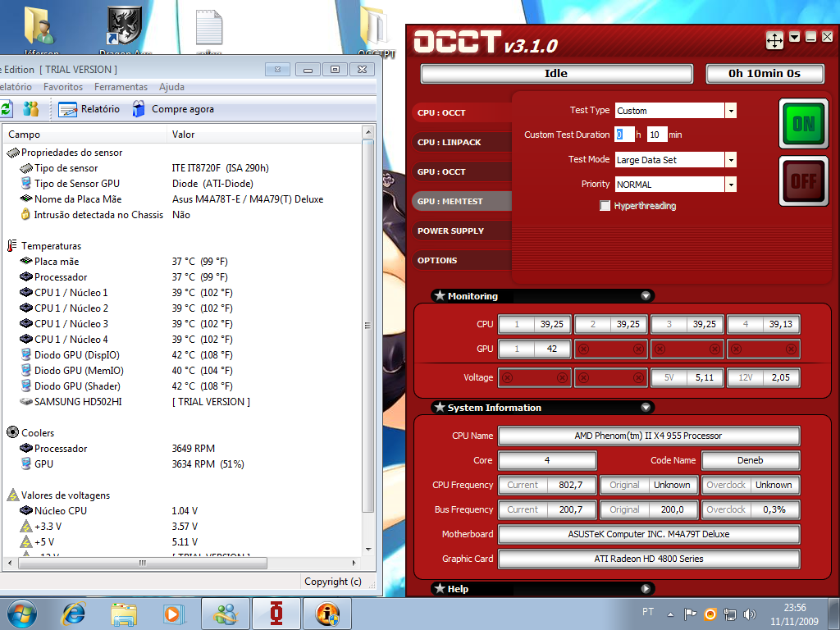The image size is (840, 630).
Task: Open the Priority dropdown
Action: click(x=730, y=185)
